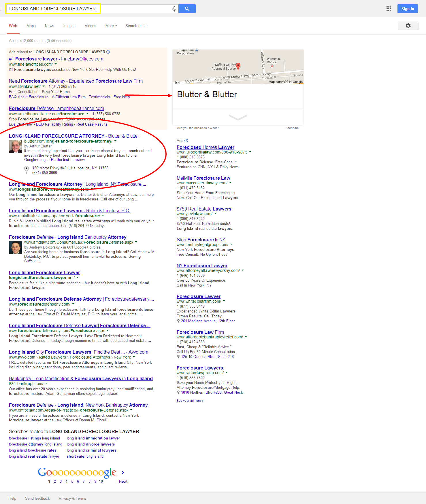Open the Google apps grid icon
This screenshot has height=504, width=426.
coord(389,9)
